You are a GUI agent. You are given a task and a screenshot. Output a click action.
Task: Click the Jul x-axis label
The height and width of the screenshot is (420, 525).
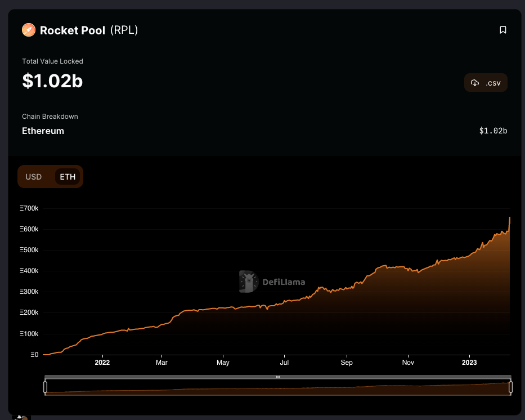click(284, 363)
